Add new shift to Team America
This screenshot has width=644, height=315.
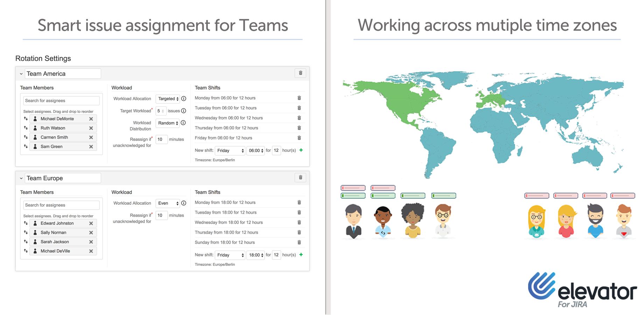click(301, 150)
